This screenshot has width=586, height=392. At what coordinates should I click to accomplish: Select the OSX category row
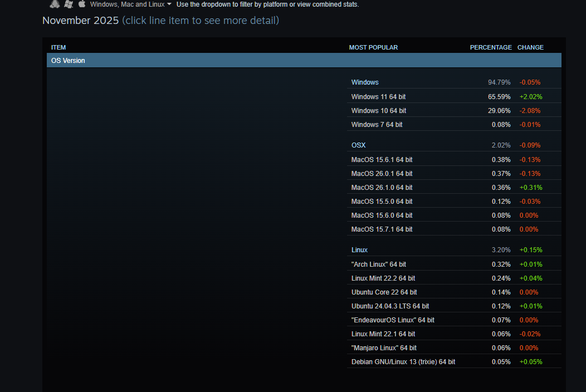453,145
